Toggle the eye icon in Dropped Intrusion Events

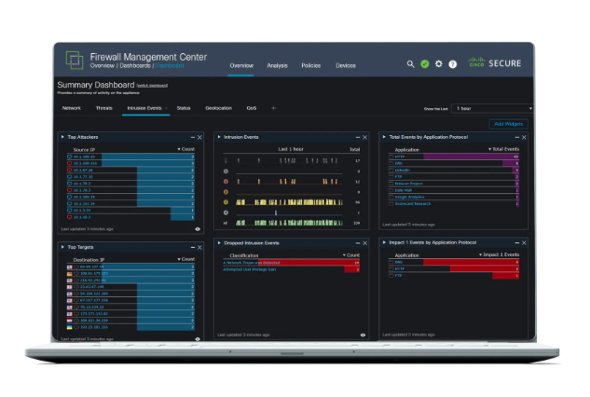(x=363, y=335)
